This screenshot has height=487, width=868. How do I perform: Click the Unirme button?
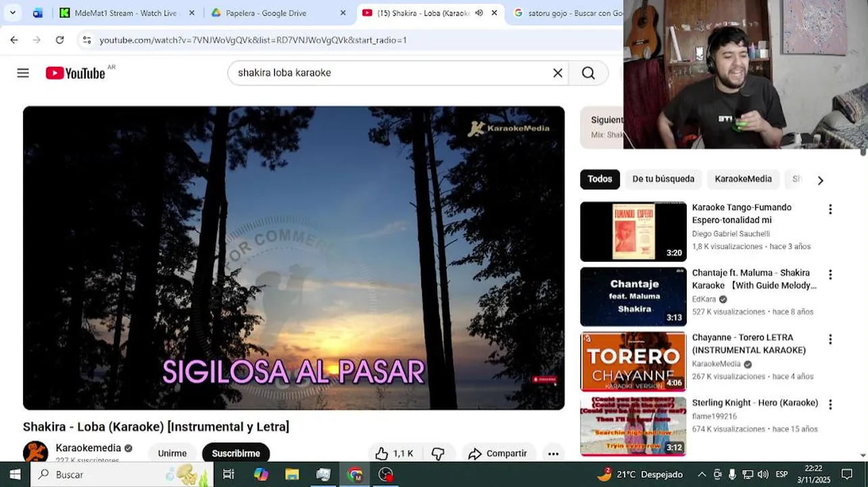coord(172,453)
